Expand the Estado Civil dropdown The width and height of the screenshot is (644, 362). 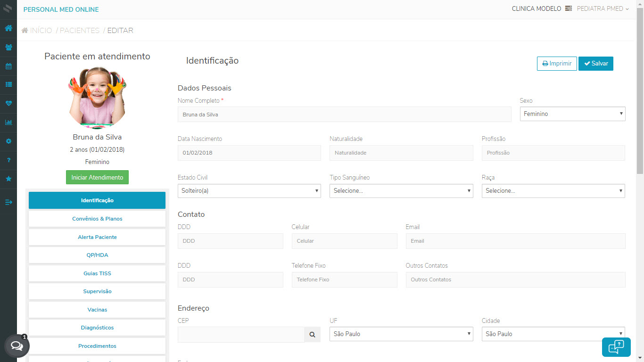[249, 191]
